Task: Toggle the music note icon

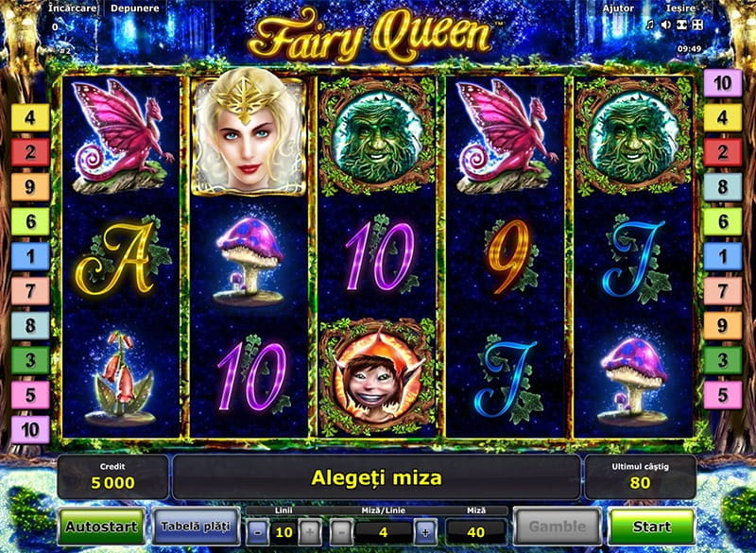Action: pos(650,25)
